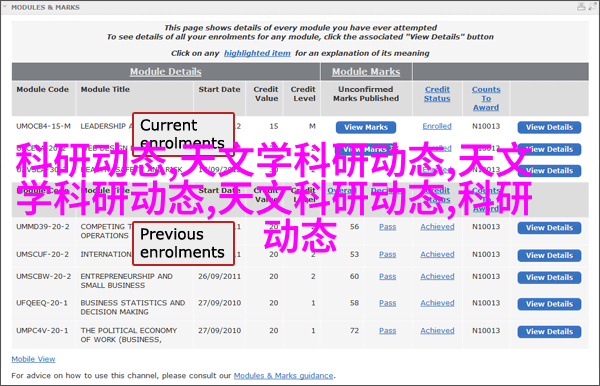Click N10013 in the UMPC4V-20-1 row

(x=486, y=331)
